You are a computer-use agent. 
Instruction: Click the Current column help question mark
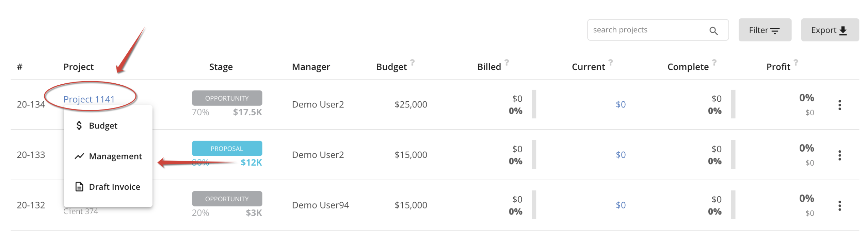610,62
